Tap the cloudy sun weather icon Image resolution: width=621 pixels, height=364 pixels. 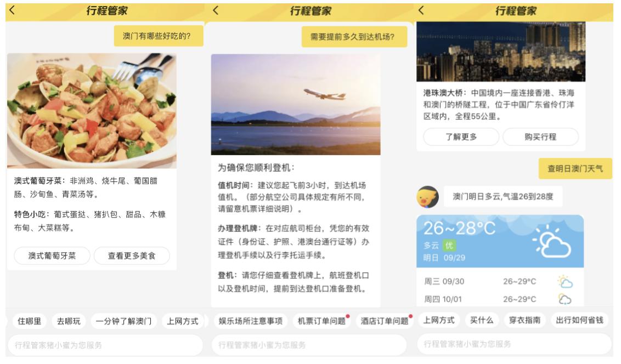click(x=552, y=241)
